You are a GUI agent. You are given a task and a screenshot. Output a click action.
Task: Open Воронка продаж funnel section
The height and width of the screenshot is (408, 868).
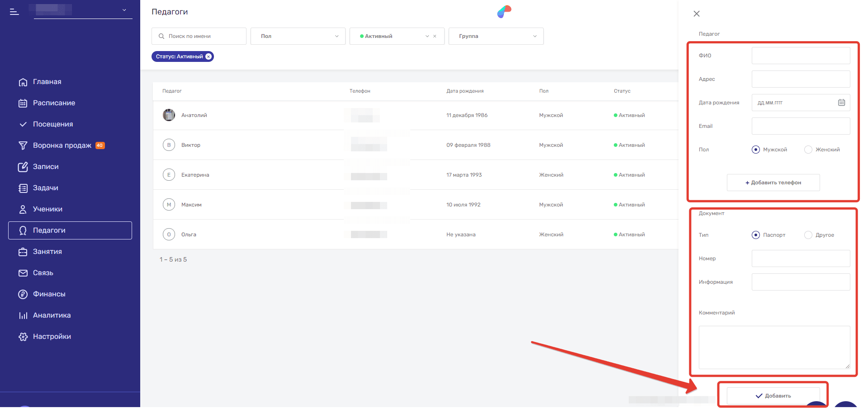point(62,145)
